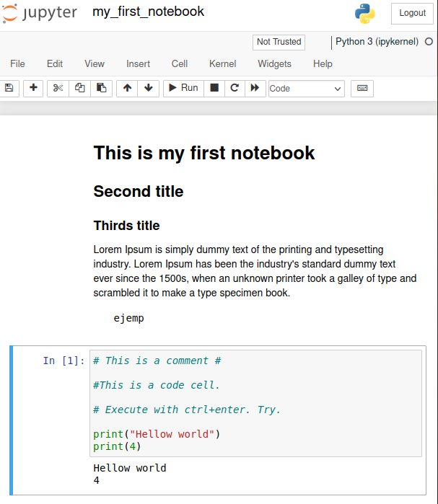Restart kernel and rerun all with fast-forward icon

(x=255, y=88)
